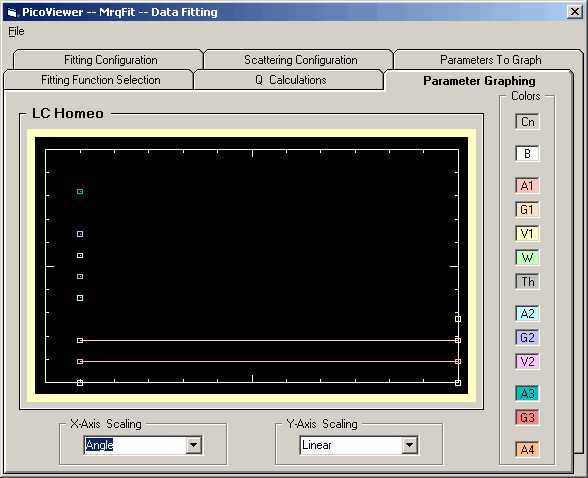The image size is (588, 478).
Task: Click the pink A1 color swatch
Action: (x=527, y=186)
